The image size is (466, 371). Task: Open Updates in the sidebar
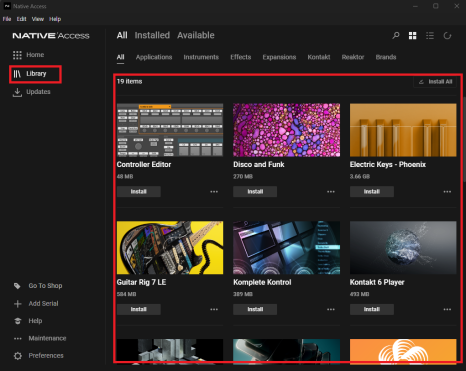tap(31, 92)
